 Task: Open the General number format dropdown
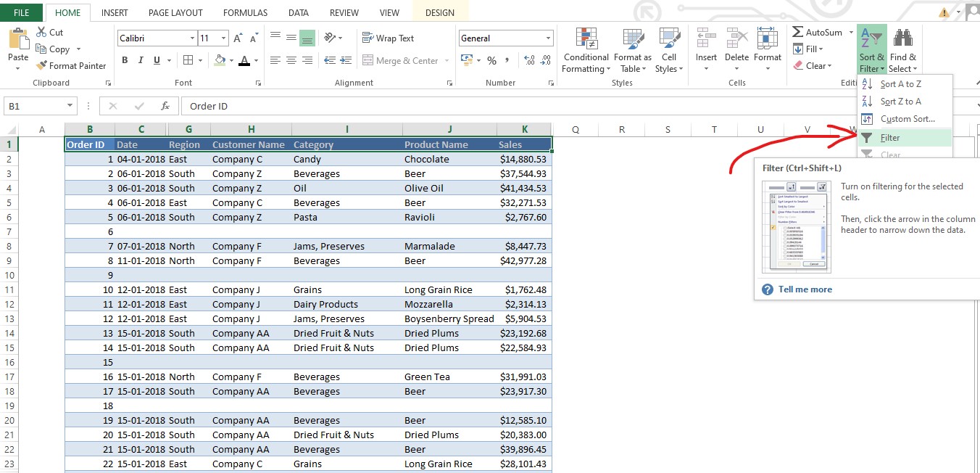[x=547, y=37]
